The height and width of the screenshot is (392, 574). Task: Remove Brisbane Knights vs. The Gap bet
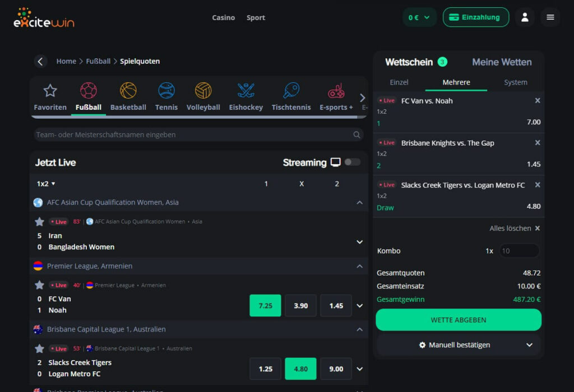click(538, 143)
